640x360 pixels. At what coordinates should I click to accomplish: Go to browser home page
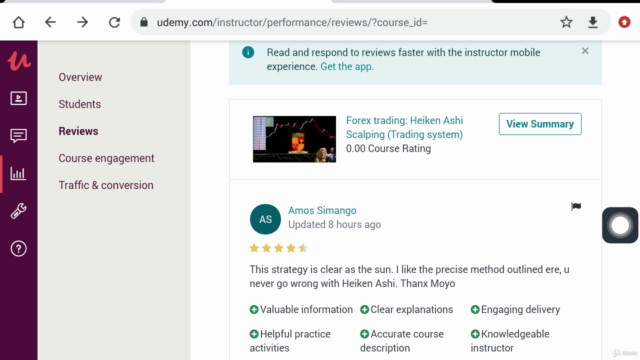pos(18,22)
